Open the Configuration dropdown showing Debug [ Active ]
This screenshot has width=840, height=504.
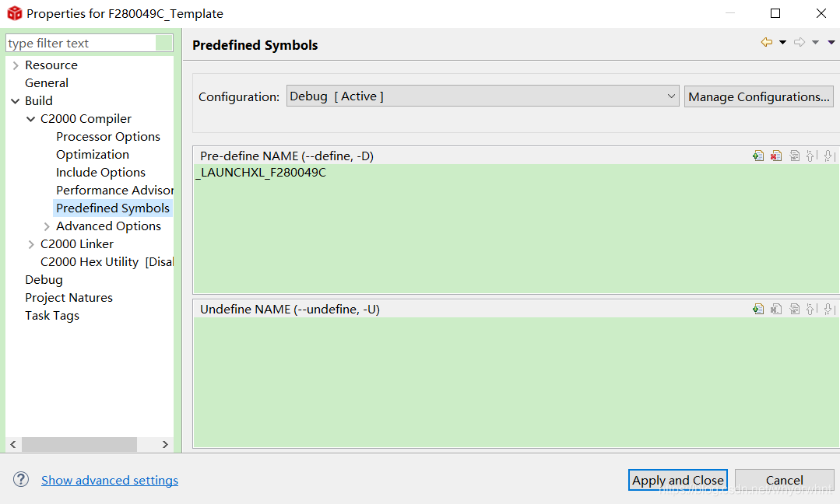[483, 96]
